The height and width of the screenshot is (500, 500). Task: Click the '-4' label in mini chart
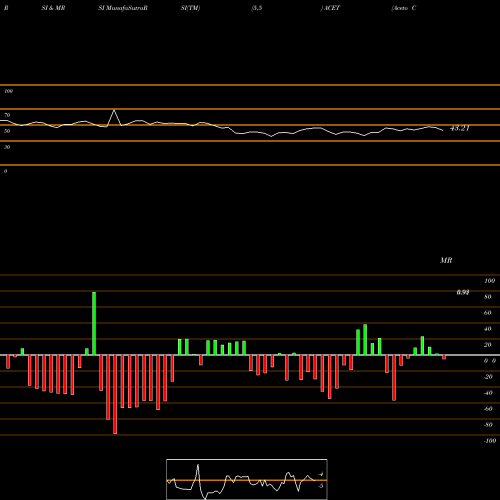click(x=321, y=474)
